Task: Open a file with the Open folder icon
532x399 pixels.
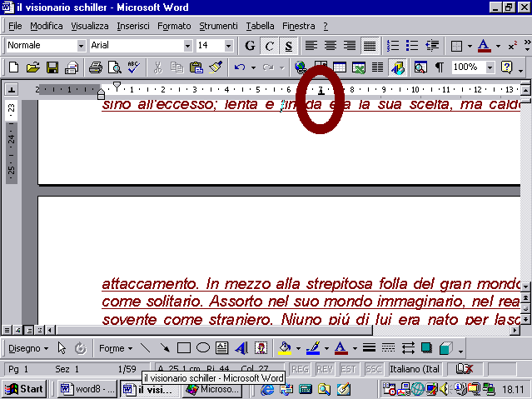Action: click(33, 67)
